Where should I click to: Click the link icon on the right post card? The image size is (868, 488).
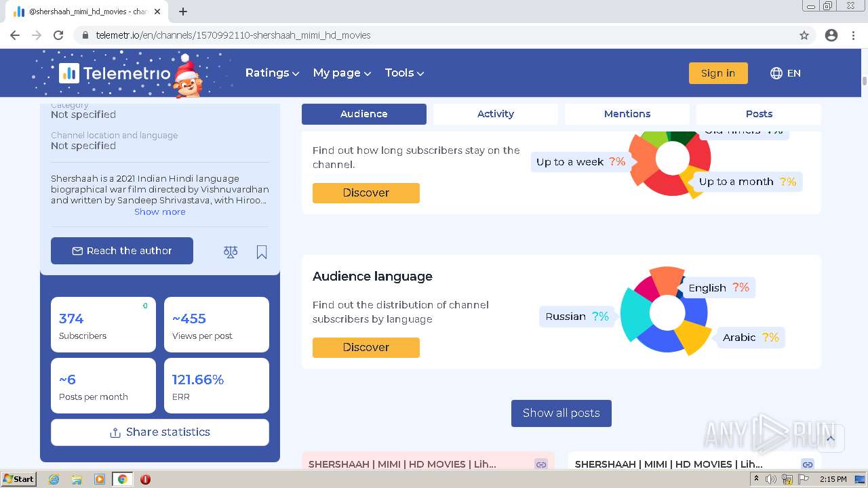point(808,464)
